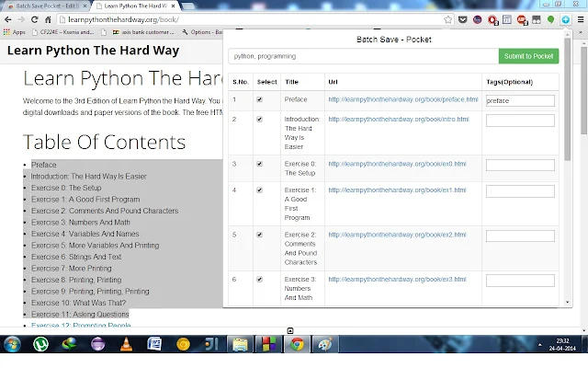Click the Preface row tags field
Viewport: 588px width, 368px height.
(520, 100)
